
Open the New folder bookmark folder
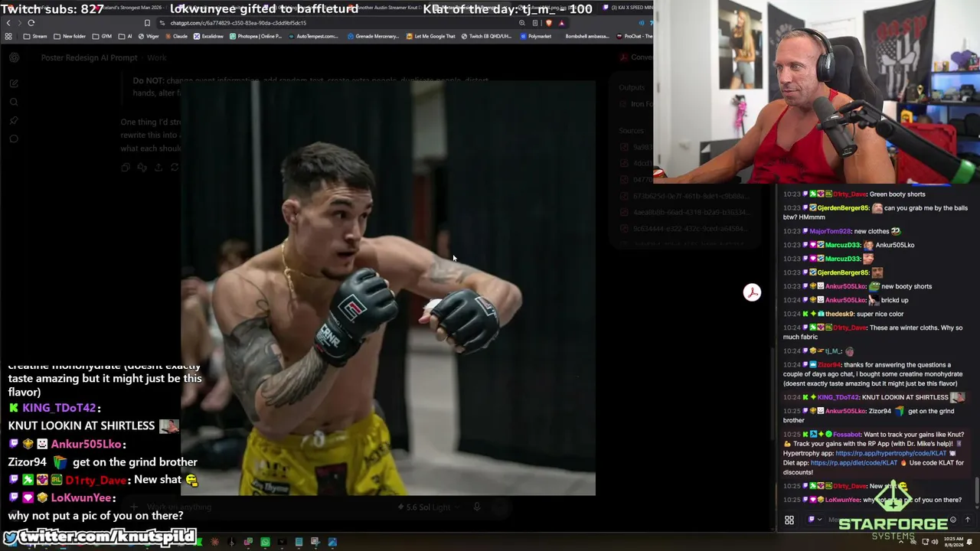70,36
